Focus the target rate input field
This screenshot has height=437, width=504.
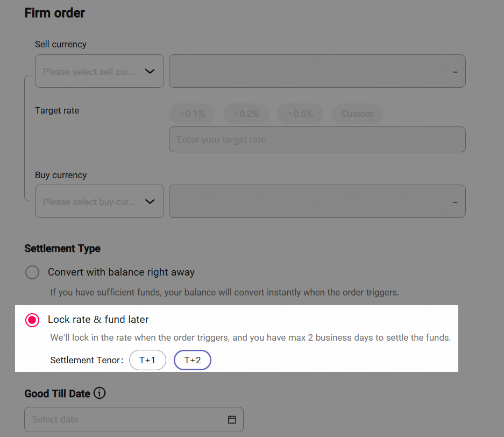(317, 139)
